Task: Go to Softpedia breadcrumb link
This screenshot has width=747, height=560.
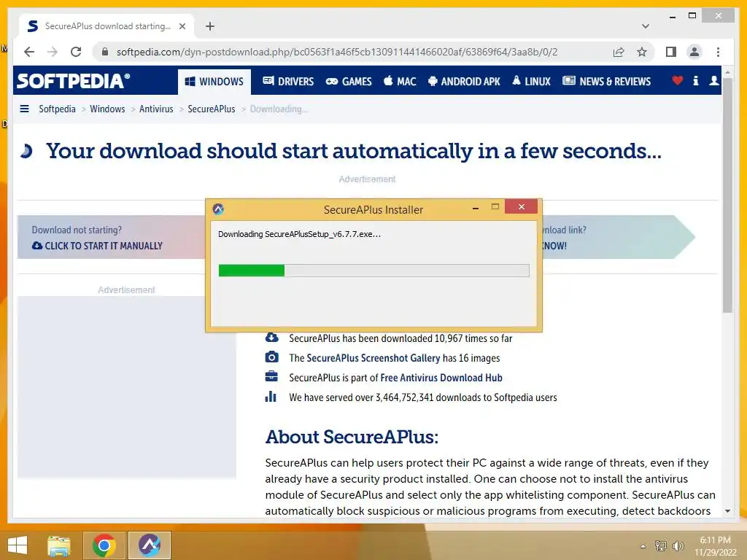Action: coord(57,109)
